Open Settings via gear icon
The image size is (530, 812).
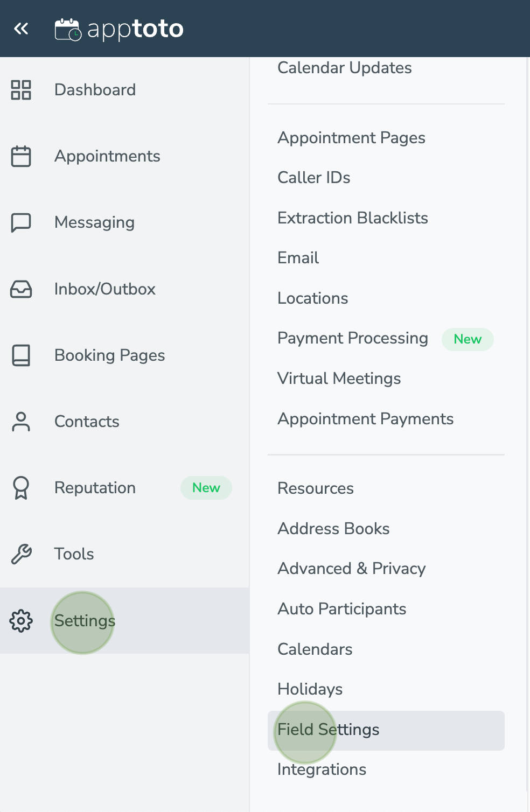[x=21, y=621]
